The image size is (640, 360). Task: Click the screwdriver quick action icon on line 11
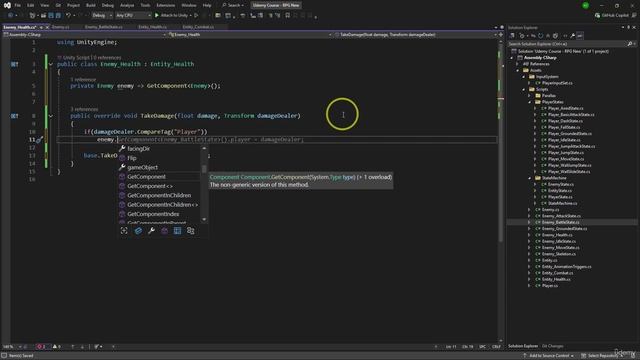(x=40, y=140)
